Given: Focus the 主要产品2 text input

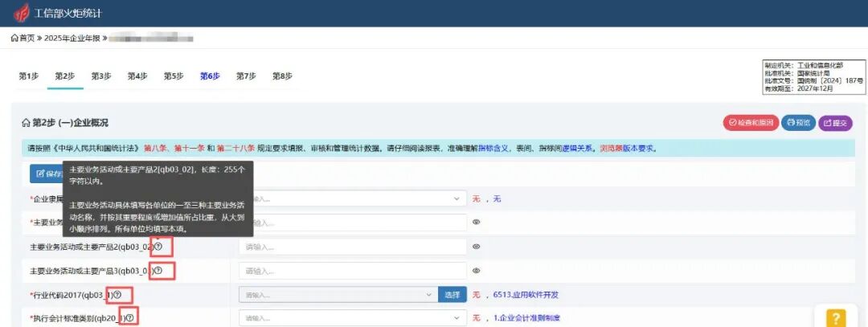Looking at the screenshot, I should point(353,247).
